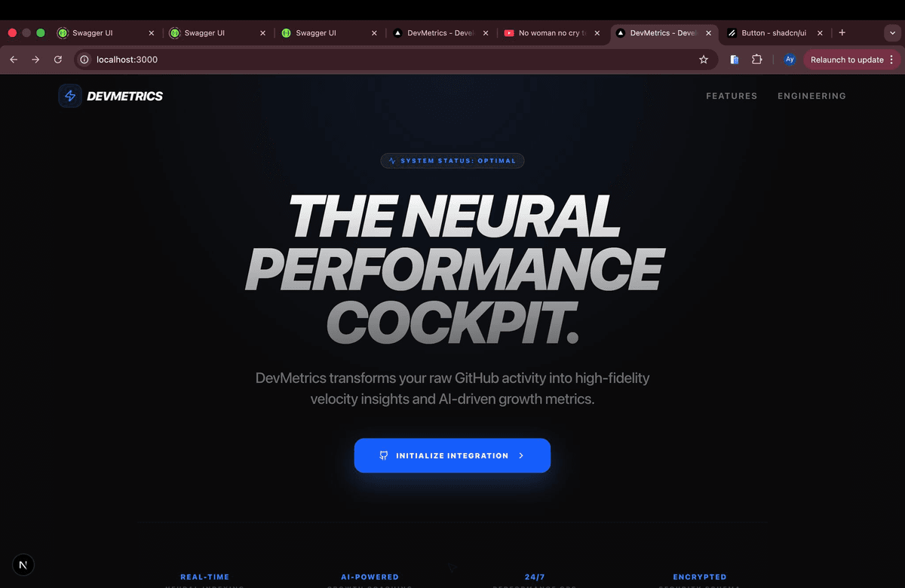This screenshot has width=905, height=588.
Task: Click the DevMetrics lightning bolt logo
Action: 70,96
